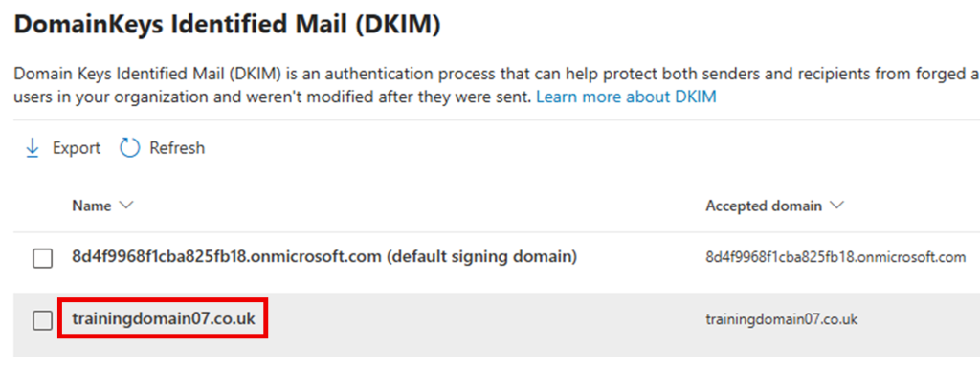Click the "(default signing domain)" label text
This screenshot has width=980, height=368.
(481, 256)
